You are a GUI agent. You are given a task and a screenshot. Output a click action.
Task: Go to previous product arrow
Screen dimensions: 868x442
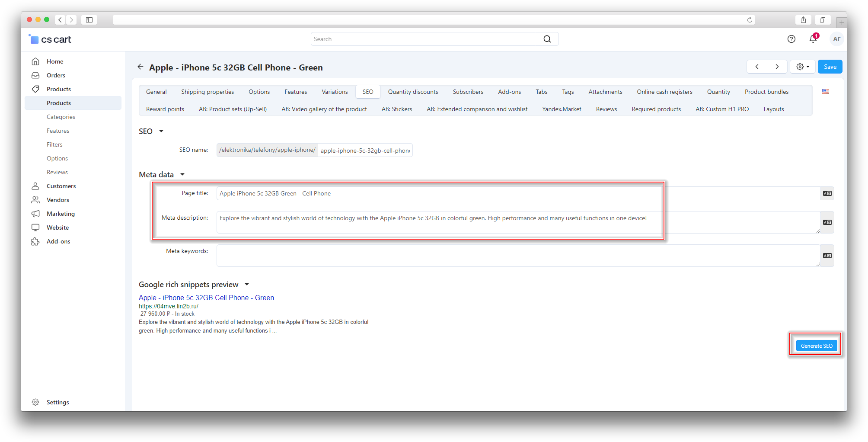(x=757, y=67)
